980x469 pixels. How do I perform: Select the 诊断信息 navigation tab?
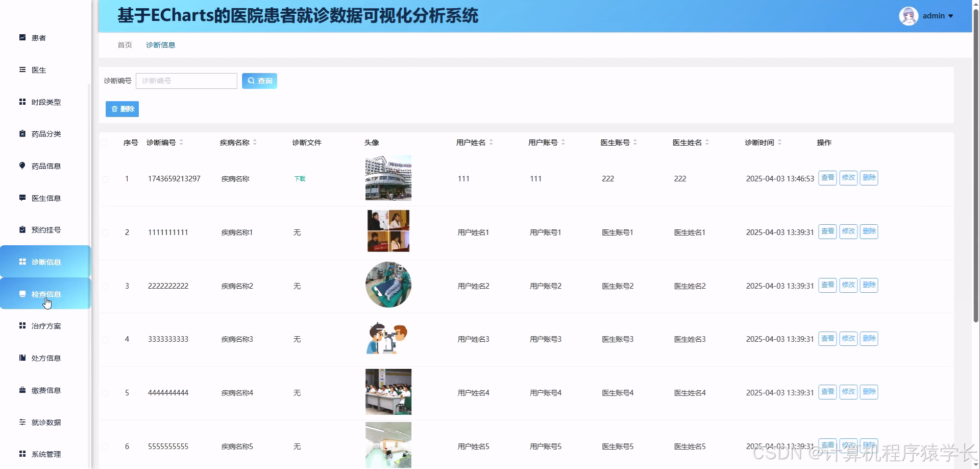pyautogui.click(x=160, y=45)
